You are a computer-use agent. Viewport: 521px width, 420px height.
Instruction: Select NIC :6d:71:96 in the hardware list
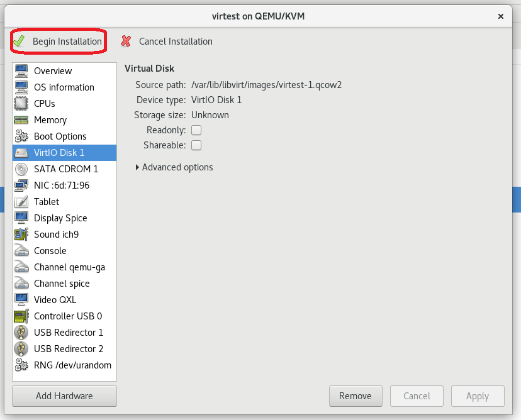click(64, 185)
